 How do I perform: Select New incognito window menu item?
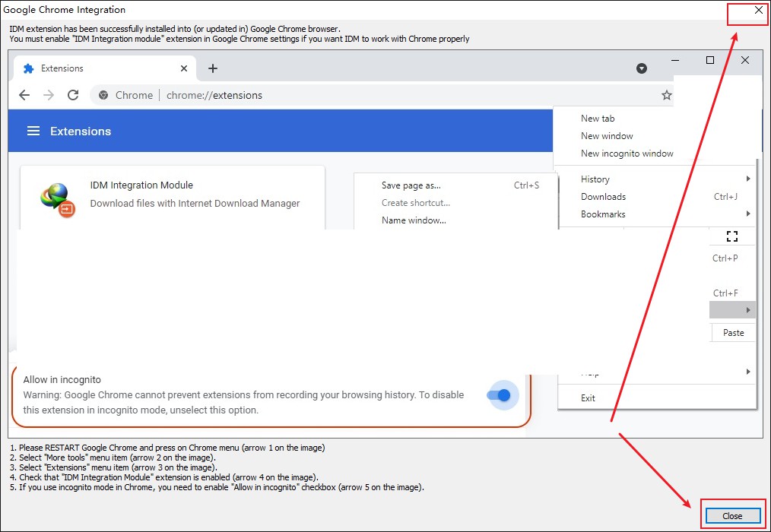(627, 154)
